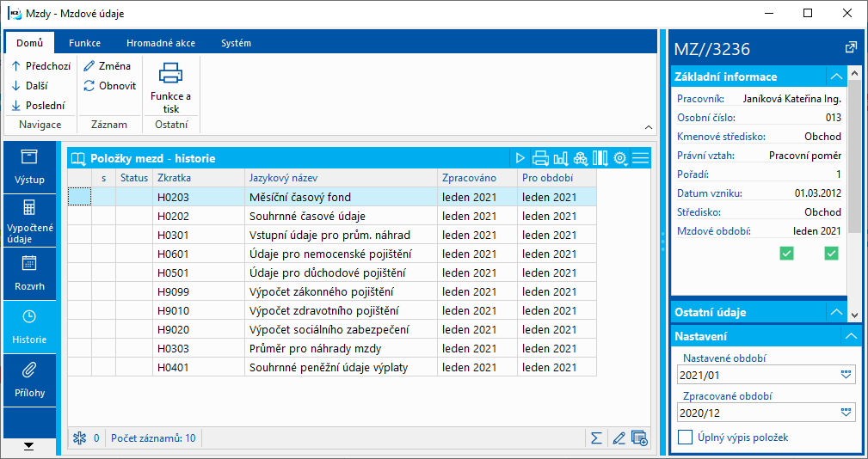
Task: Open the Nastavené období dropdown
Action: [x=846, y=375]
